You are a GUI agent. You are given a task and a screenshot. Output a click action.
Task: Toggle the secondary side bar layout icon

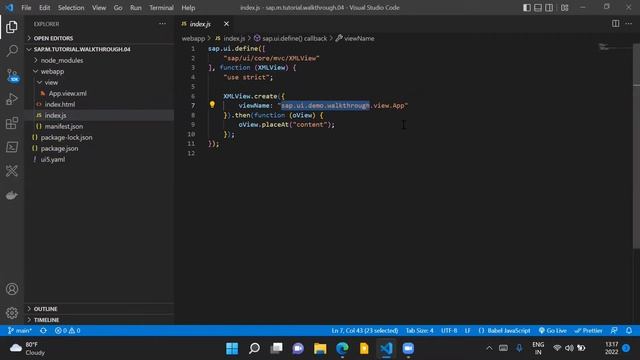549,7
